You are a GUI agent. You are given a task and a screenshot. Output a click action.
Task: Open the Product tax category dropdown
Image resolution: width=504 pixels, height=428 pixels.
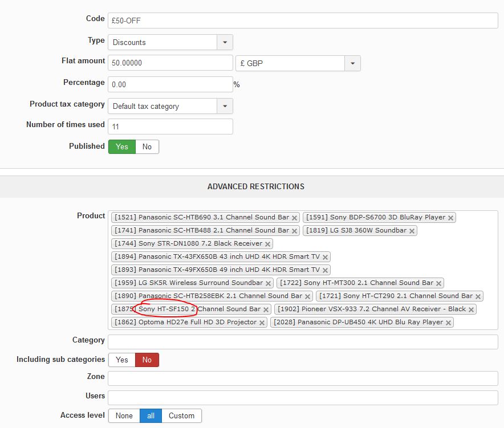170,106
